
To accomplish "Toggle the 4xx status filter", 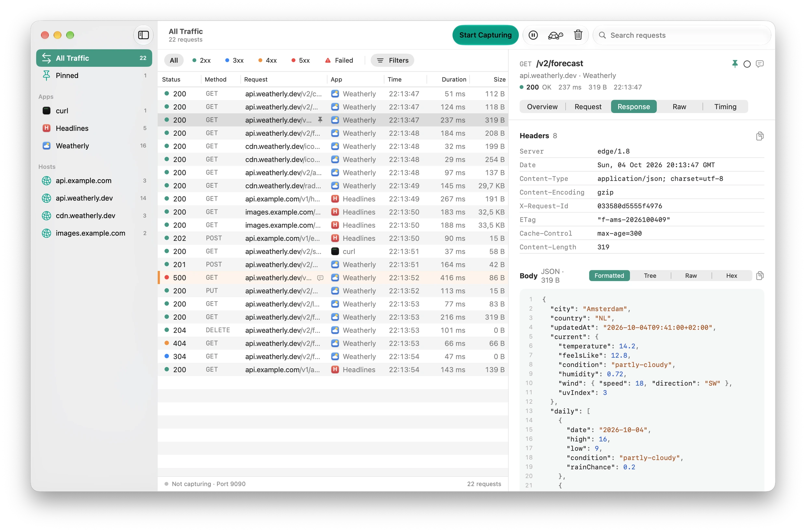I will pos(267,60).
